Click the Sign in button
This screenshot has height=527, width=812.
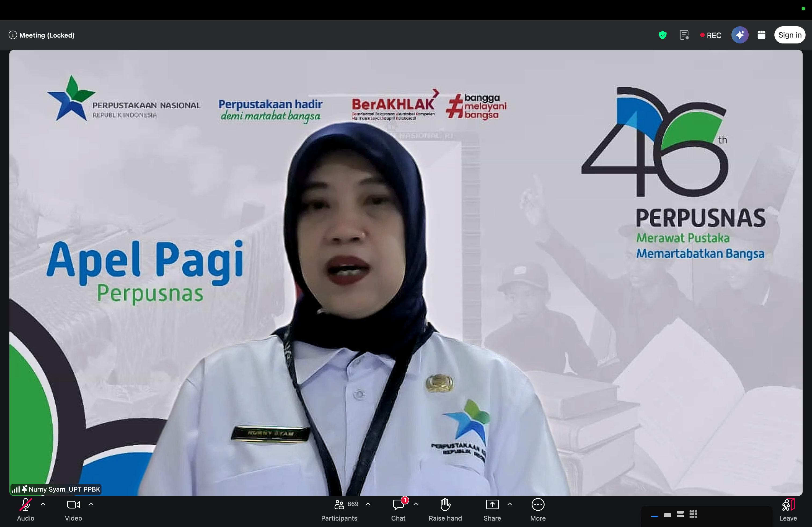tap(789, 35)
